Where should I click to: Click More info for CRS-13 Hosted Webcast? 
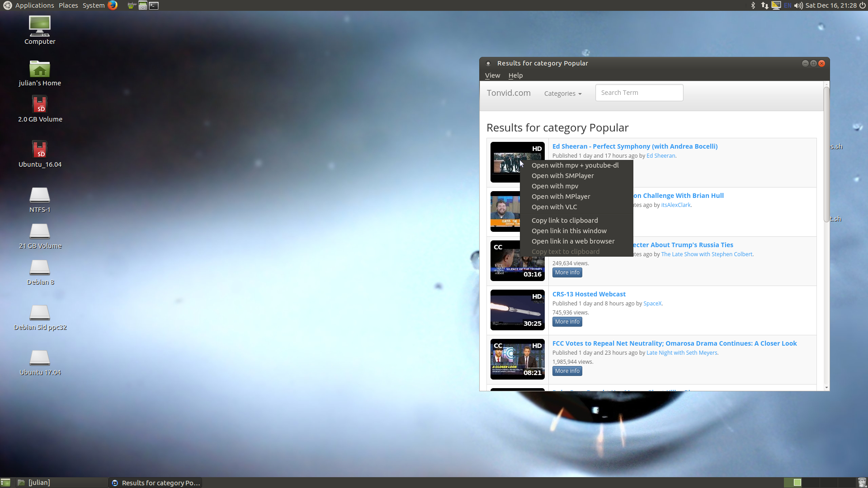tap(567, 322)
